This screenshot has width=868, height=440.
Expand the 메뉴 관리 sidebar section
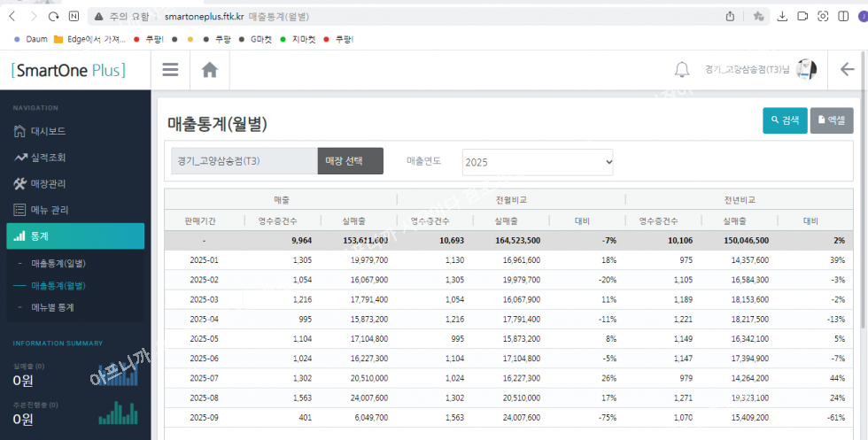(x=49, y=210)
